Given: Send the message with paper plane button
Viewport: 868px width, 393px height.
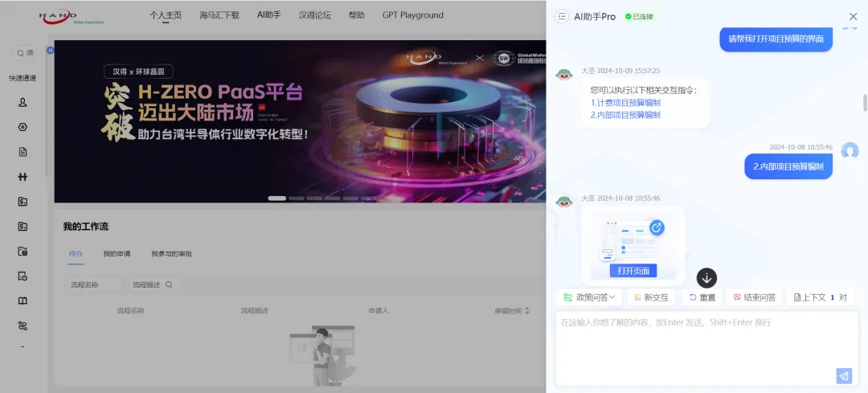Looking at the screenshot, I should tap(844, 376).
